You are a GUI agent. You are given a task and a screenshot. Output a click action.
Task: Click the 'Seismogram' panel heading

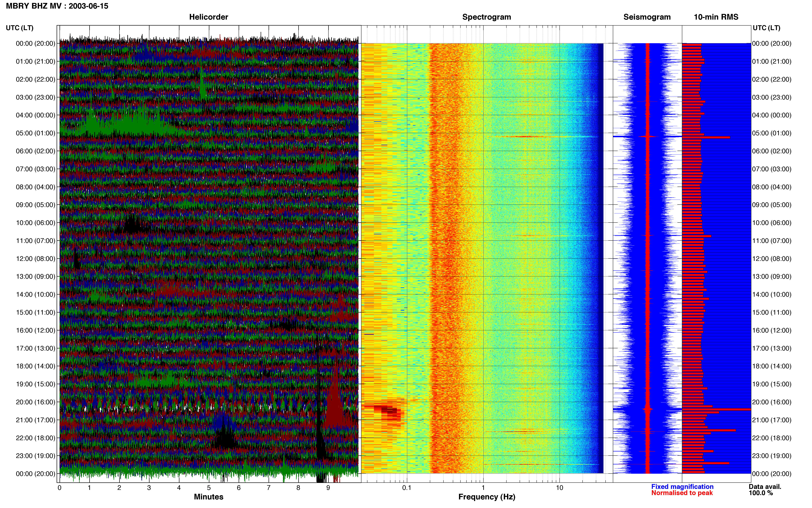coord(647,17)
